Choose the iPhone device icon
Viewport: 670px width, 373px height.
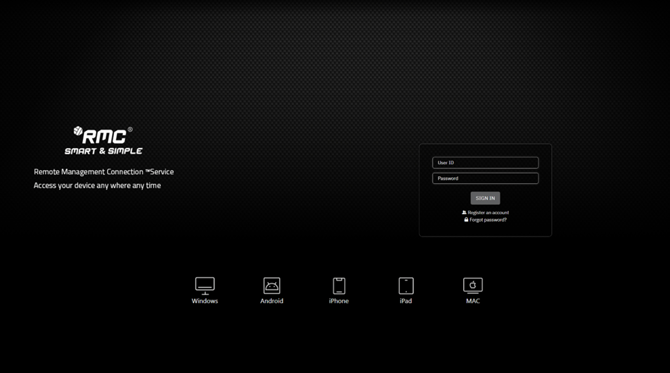[x=339, y=286]
